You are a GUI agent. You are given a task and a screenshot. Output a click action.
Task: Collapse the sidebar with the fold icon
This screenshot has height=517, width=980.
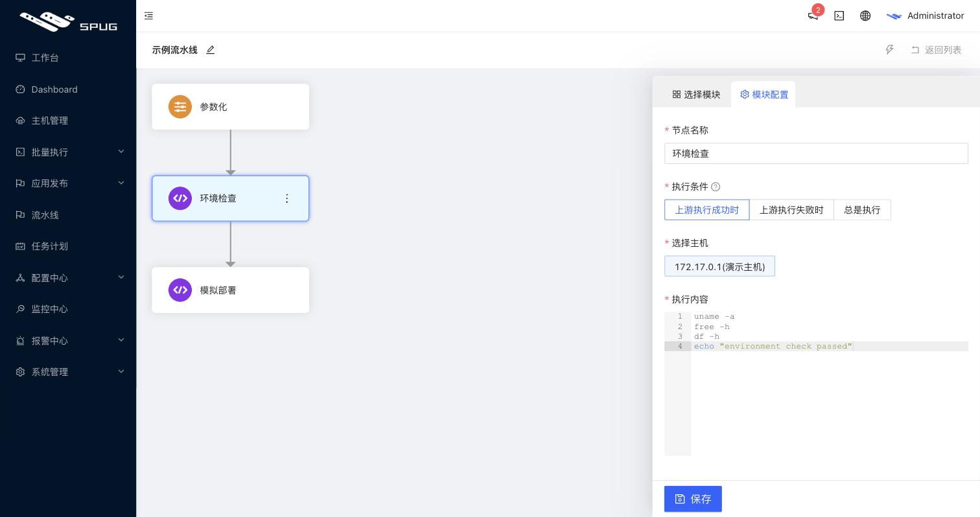(x=148, y=16)
